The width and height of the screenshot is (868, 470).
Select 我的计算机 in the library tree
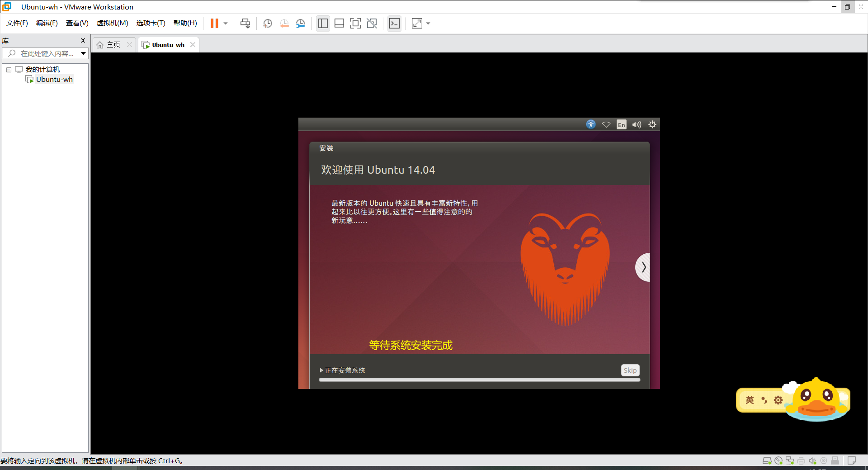point(42,70)
